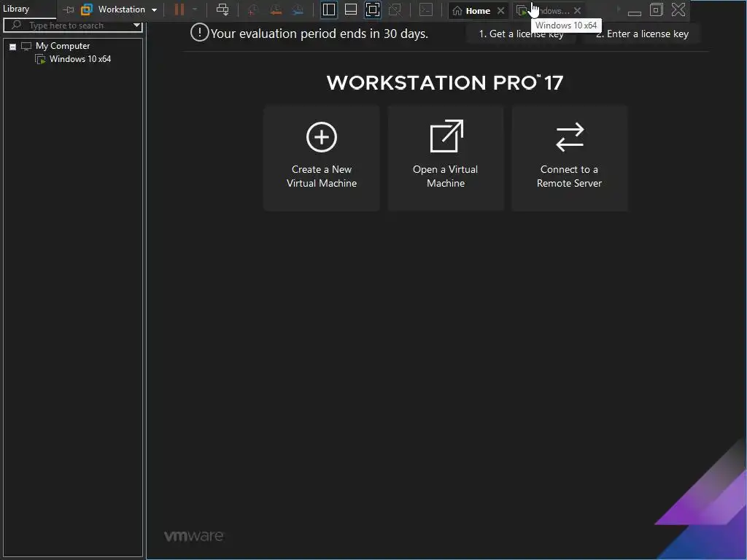Click the VMware Workstation logo icon

tap(87, 9)
